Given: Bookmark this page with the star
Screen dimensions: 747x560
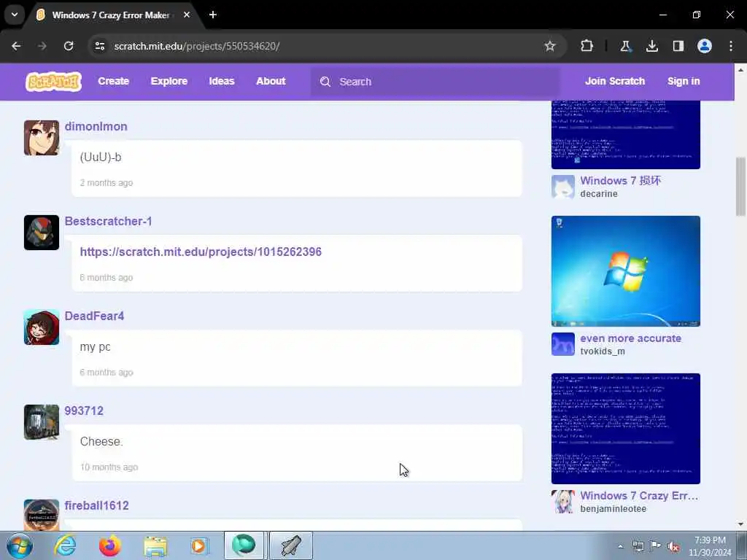Looking at the screenshot, I should 550,46.
